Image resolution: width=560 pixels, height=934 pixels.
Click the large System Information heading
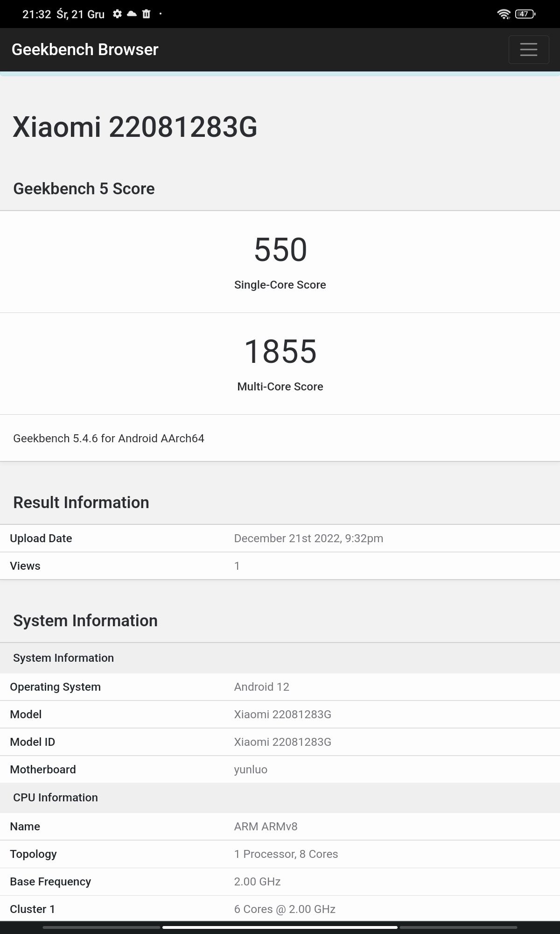click(85, 621)
